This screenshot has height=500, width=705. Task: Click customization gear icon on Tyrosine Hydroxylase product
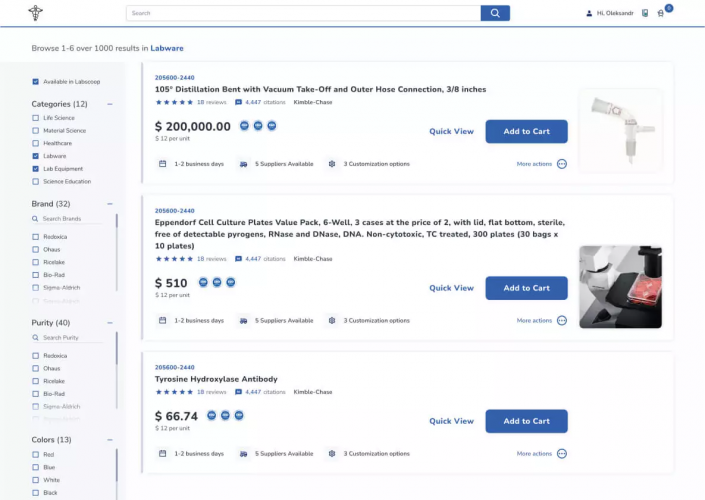pos(332,453)
